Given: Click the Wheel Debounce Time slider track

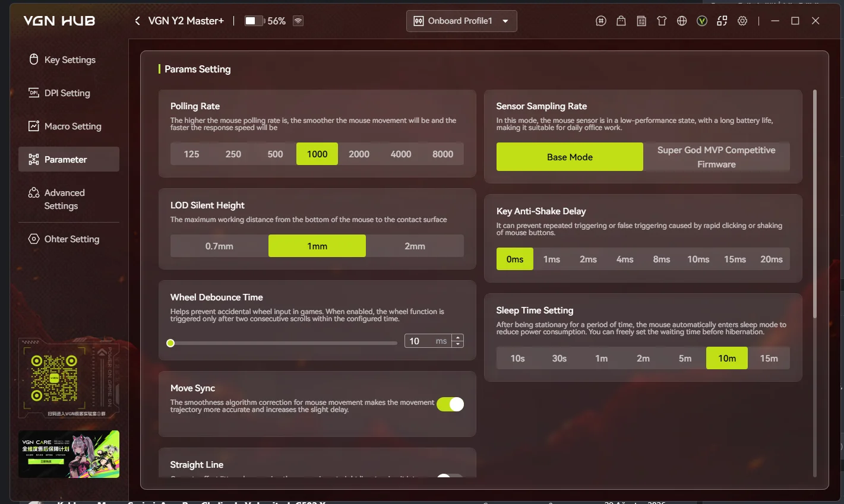Looking at the screenshot, I should 284,343.
